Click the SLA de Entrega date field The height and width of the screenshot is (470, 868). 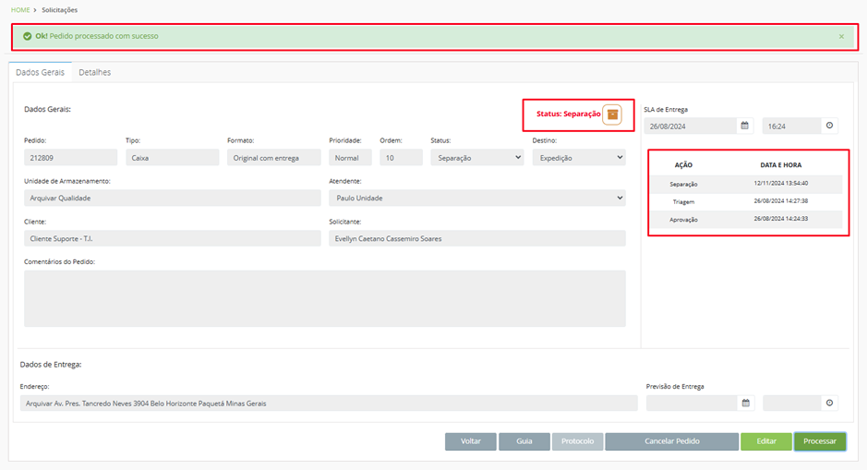coord(691,126)
